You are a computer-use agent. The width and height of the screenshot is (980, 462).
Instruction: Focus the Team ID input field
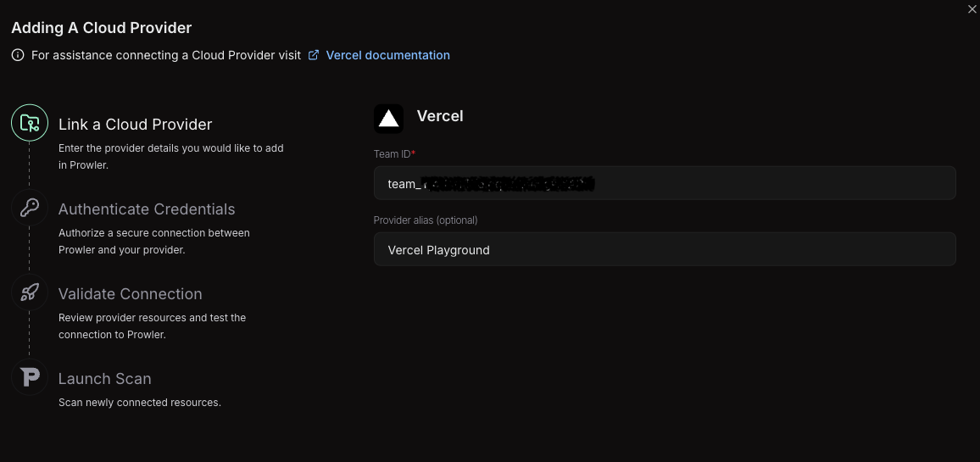coord(665,183)
